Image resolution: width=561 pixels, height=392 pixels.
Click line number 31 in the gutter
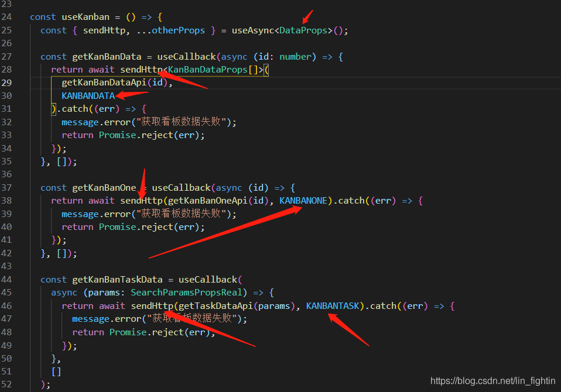pyautogui.click(x=7, y=109)
